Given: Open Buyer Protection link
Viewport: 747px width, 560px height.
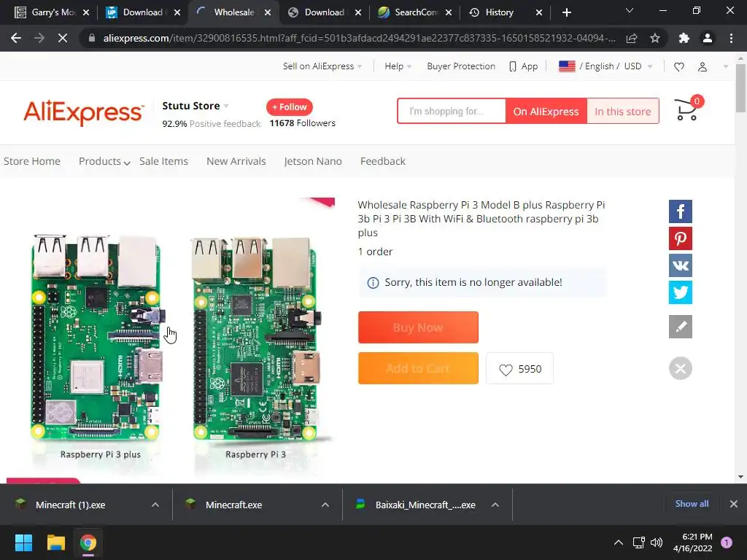Looking at the screenshot, I should point(461,66).
